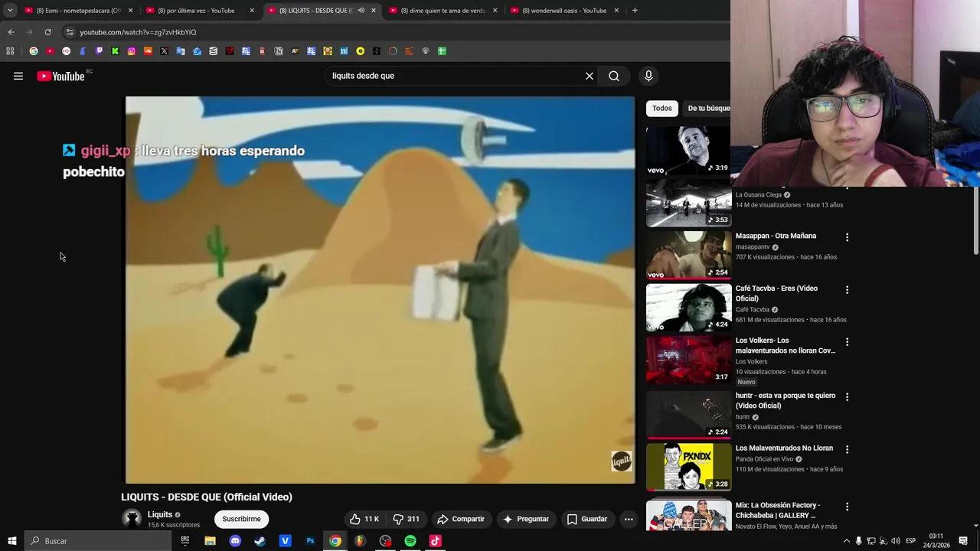This screenshot has height=551, width=980.
Task: View site information icon in address bar
Action: pos(70,32)
